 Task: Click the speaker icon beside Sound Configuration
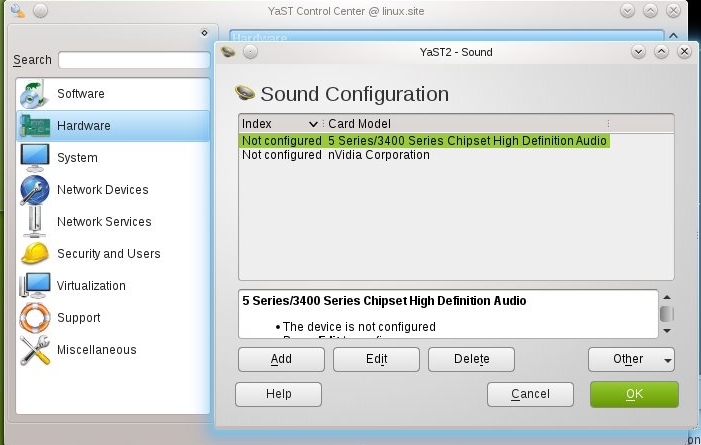pos(245,93)
